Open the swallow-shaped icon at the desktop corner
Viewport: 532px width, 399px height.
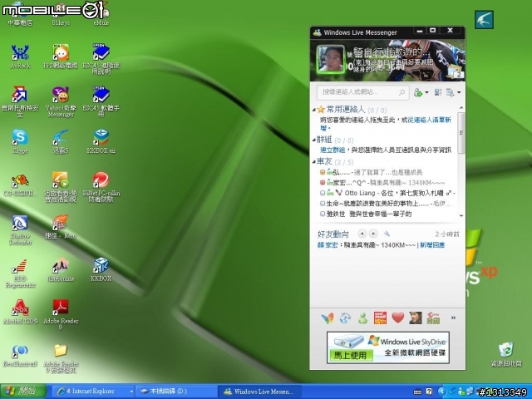click(x=484, y=20)
